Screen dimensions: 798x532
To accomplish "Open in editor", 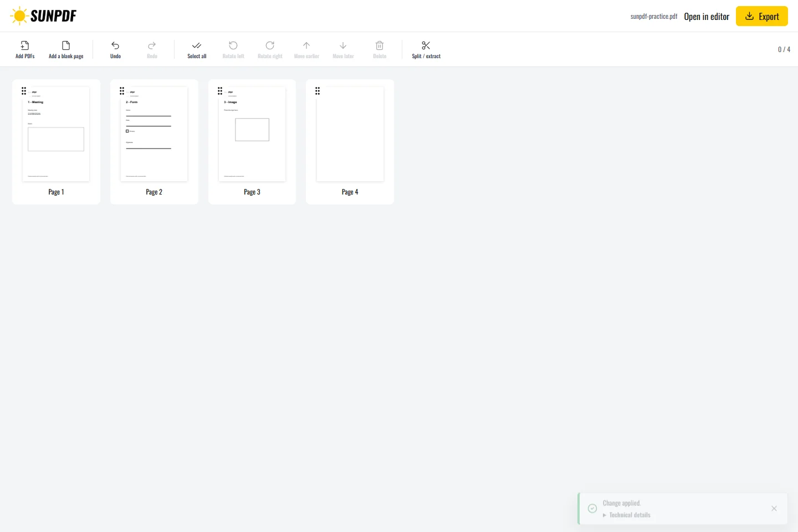I will (x=707, y=17).
